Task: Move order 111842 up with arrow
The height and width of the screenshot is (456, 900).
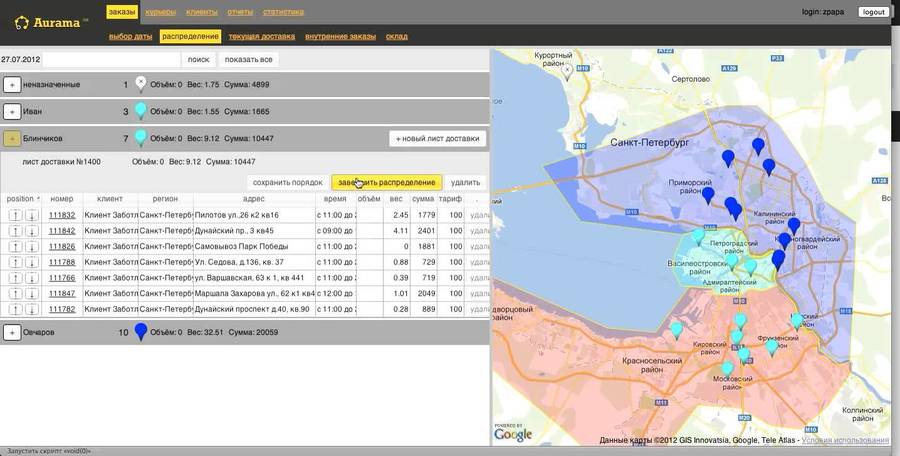Action: click(16, 231)
